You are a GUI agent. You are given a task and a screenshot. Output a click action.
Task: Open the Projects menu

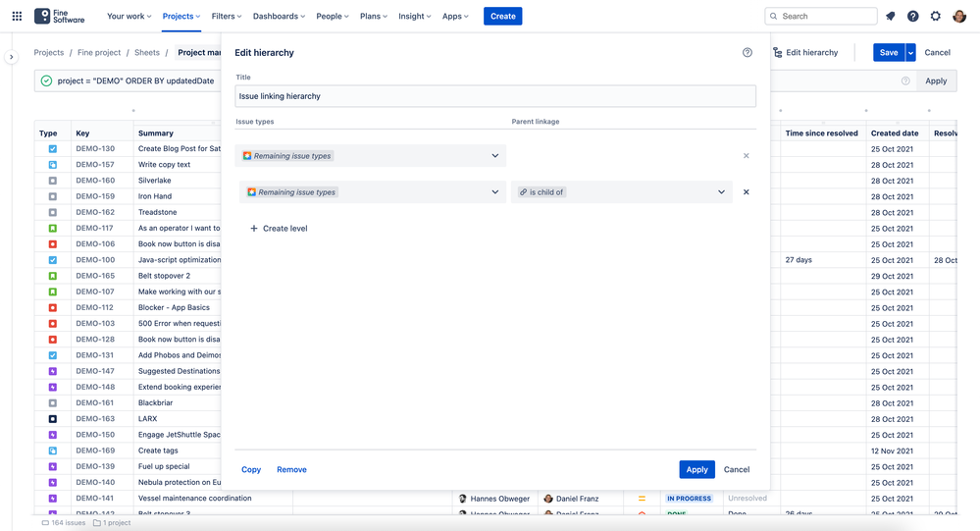tap(181, 17)
